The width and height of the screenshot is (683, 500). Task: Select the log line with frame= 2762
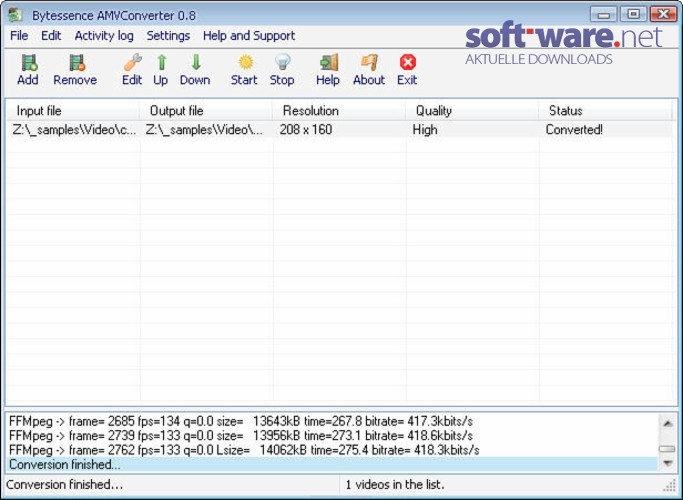tap(333, 450)
